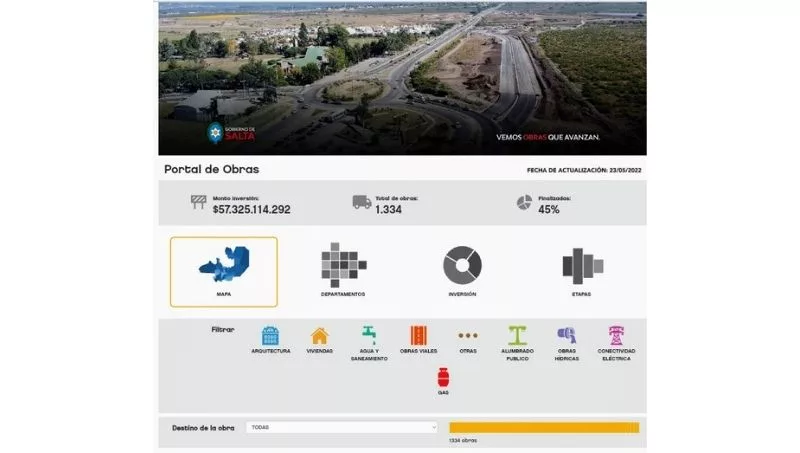Toggle the Obras Hídricas filter
Viewport: 800px width, 453px height.
tap(566, 336)
